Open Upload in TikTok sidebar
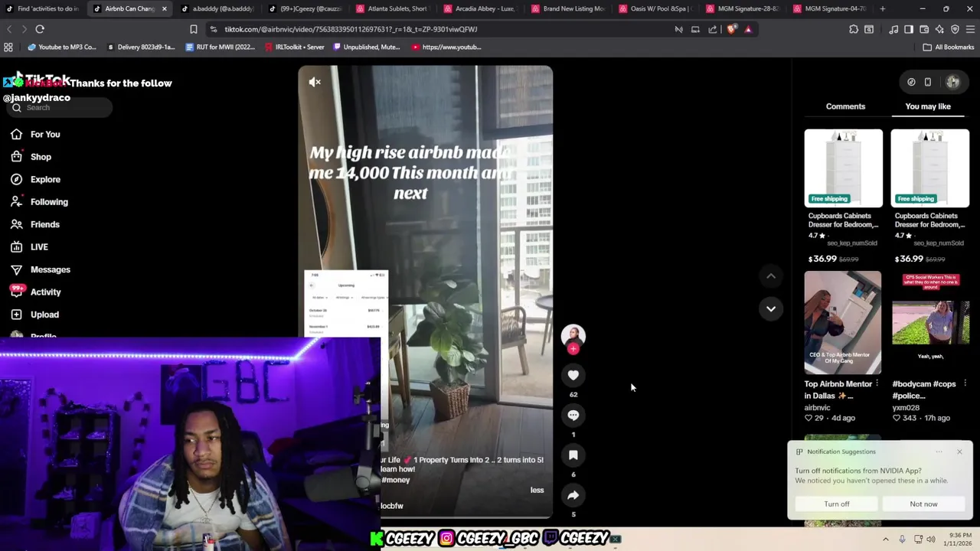 (44, 315)
